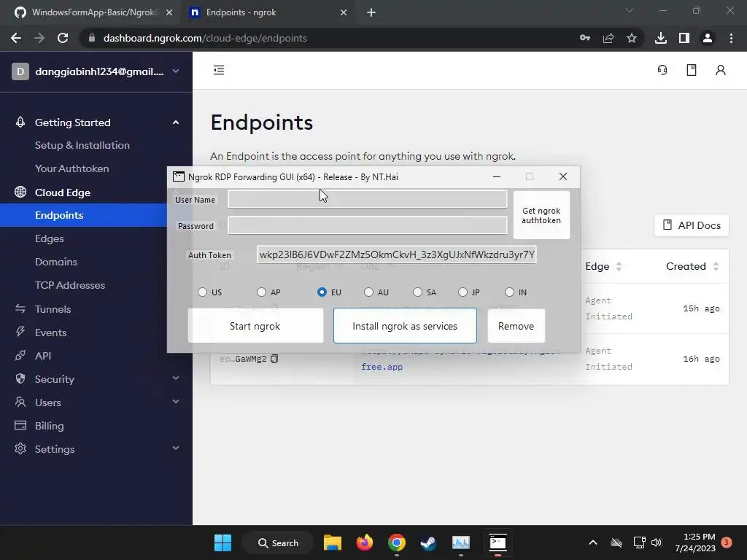Click the Billing card icon
Screen dimensions: 747x560
[20, 425]
